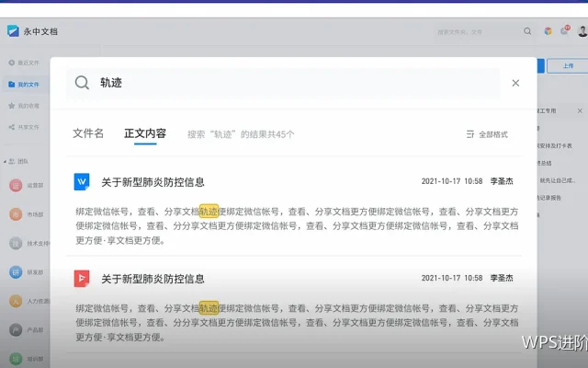The image size is (588, 368).
Task: Click the 上传 button
Action: click(568, 65)
